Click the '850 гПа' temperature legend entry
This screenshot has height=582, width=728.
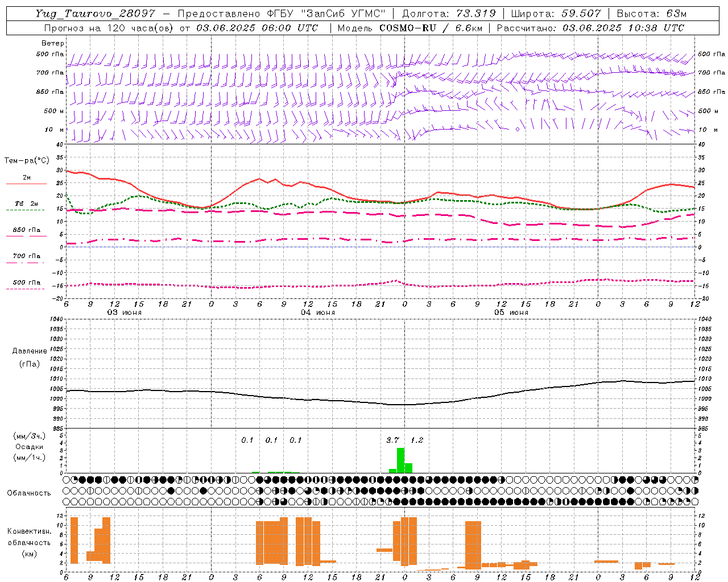26,230
